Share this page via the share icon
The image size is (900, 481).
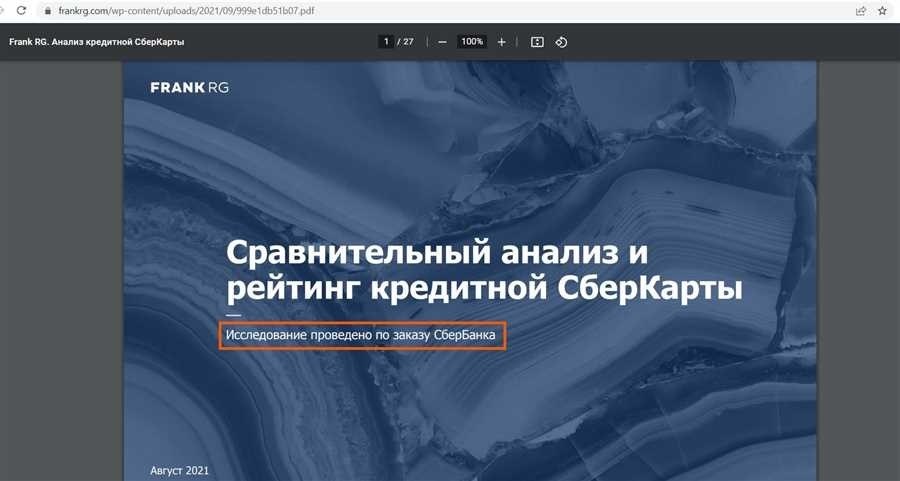[860, 11]
